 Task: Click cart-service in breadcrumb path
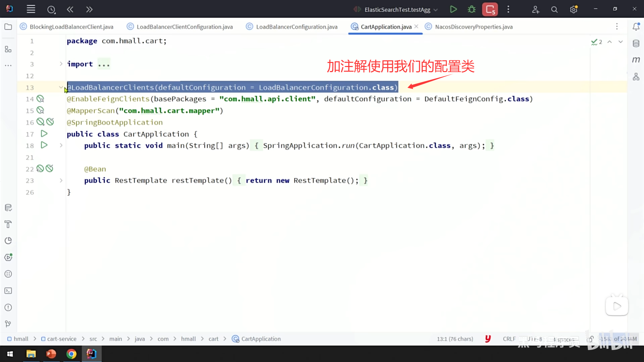tap(62, 339)
